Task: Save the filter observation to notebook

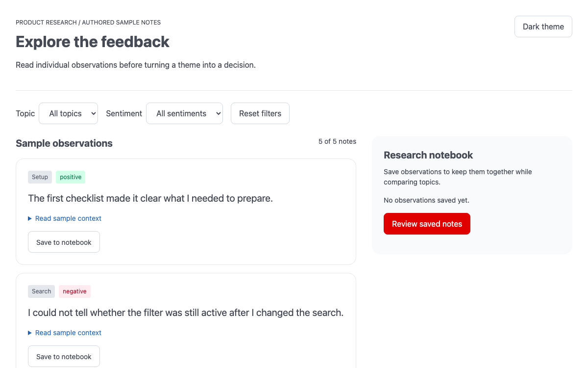Action: [x=64, y=356]
